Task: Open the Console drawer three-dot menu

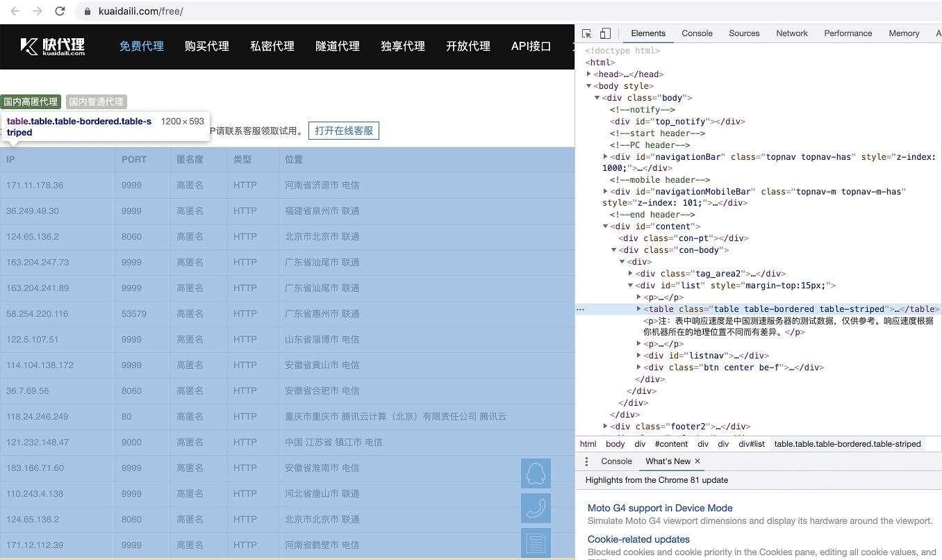Action: (x=587, y=461)
